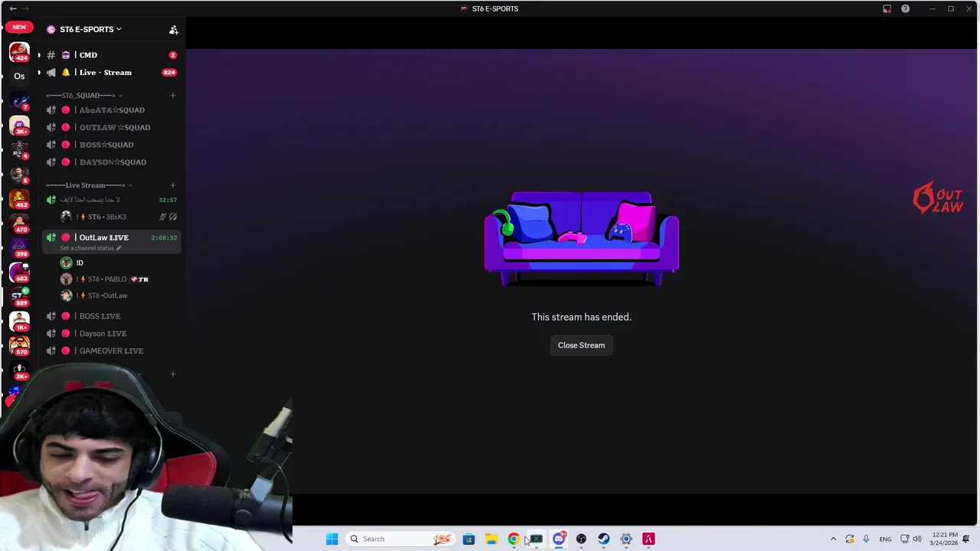Join the GAMEOVER LIVE voice channel

[111, 350]
